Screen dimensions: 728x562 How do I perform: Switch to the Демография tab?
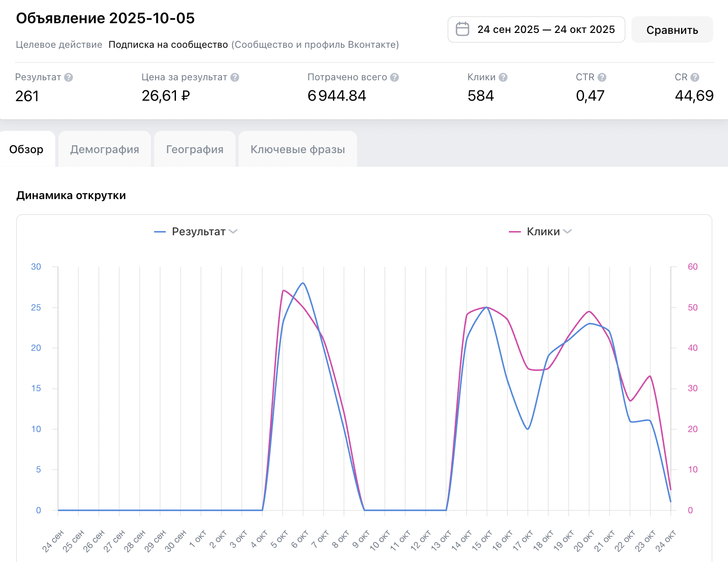point(104,149)
